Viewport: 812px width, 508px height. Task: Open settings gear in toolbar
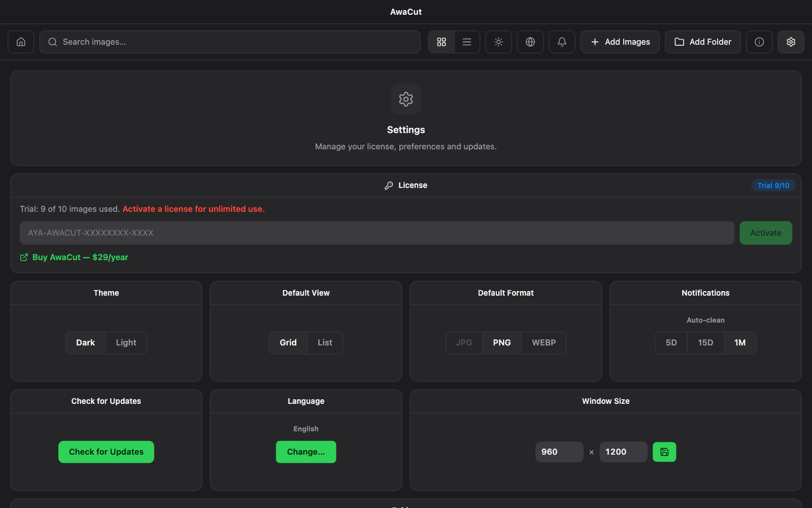791,42
